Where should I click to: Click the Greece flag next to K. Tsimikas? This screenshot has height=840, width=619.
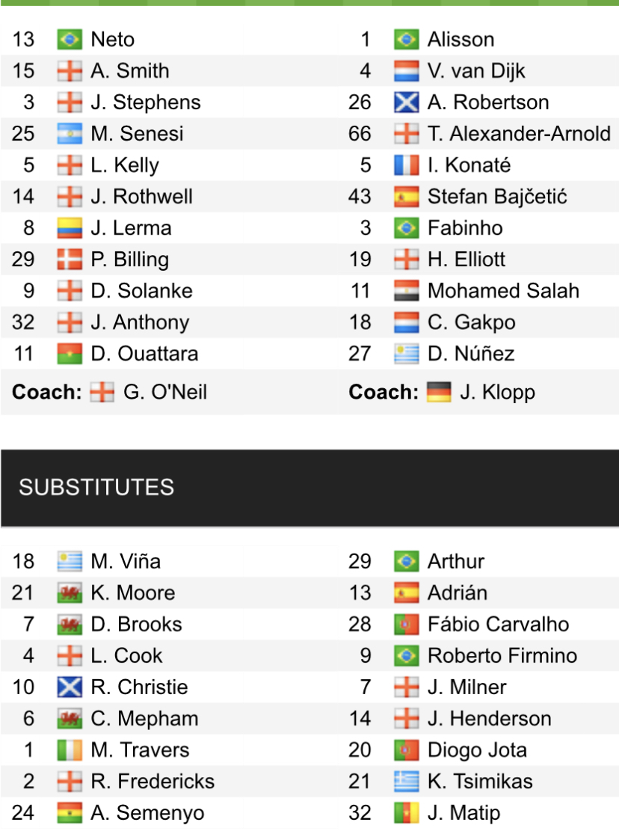click(406, 781)
